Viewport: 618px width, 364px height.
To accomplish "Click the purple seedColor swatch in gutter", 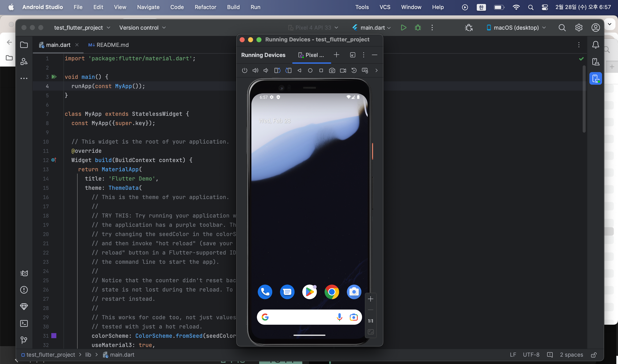I will point(54,336).
